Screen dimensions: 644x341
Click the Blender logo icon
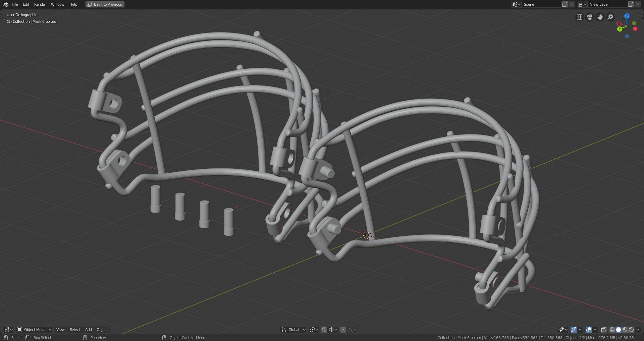6,4
